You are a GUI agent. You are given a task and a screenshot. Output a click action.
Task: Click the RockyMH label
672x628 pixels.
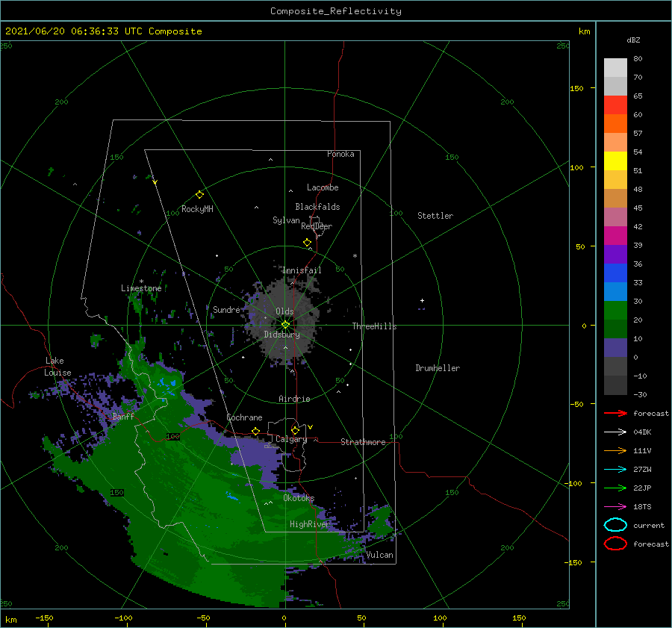197,209
